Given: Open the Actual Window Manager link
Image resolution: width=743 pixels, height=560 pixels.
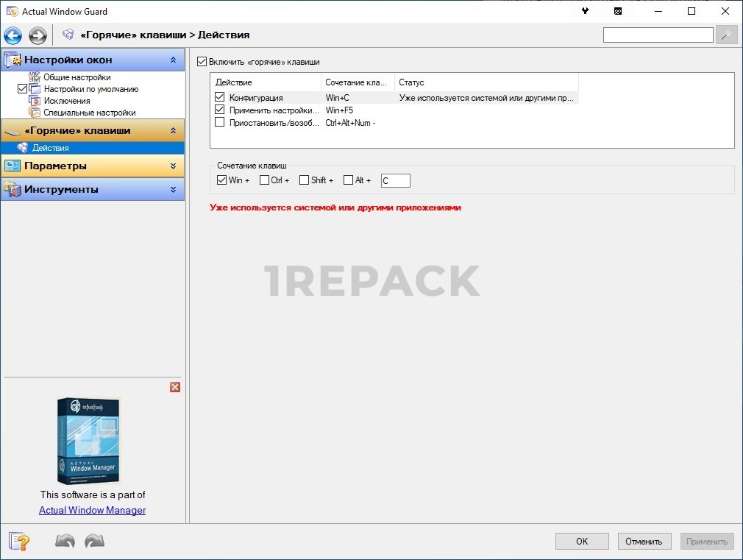Looking at the screenshot, I should click(92, 510).
